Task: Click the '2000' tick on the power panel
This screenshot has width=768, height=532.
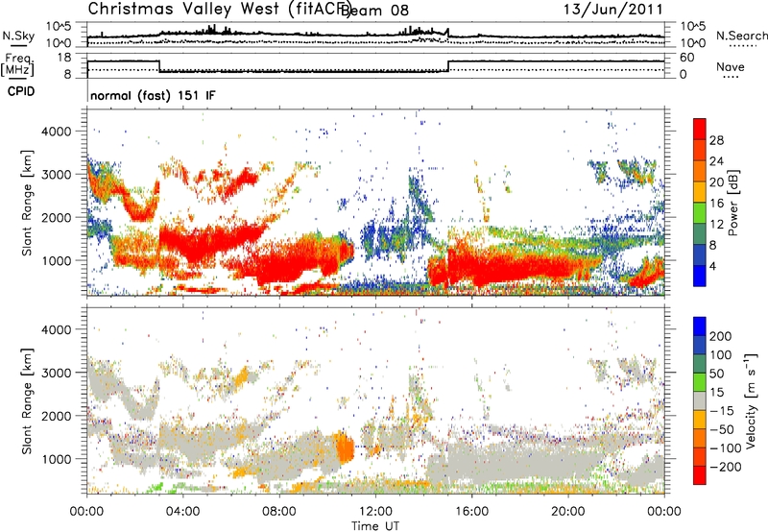Action: [x=57, y=218]
